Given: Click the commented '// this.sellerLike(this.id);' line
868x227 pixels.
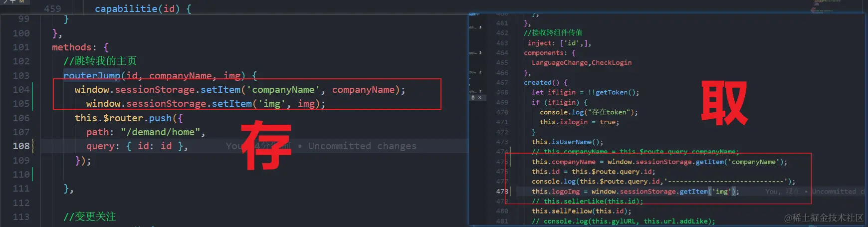Looking at the screenshot, I should point(588,202).
